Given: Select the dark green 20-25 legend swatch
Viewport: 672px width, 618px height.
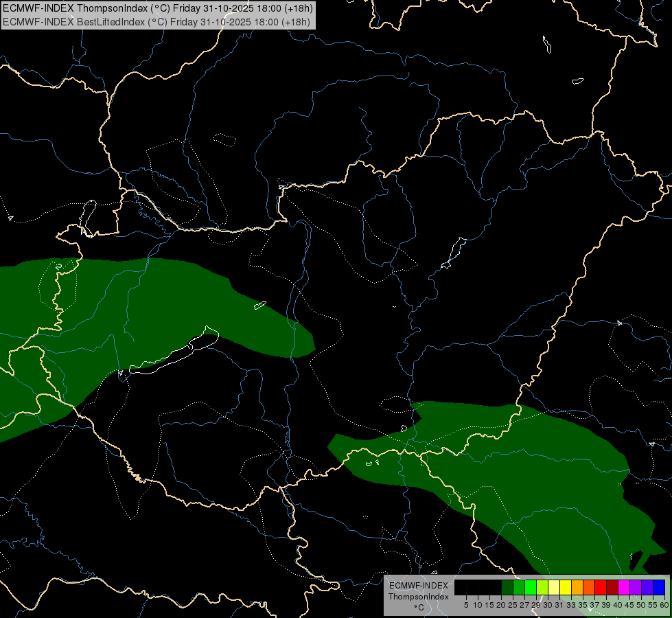Looking at the screenshot, I should [507, 587].
